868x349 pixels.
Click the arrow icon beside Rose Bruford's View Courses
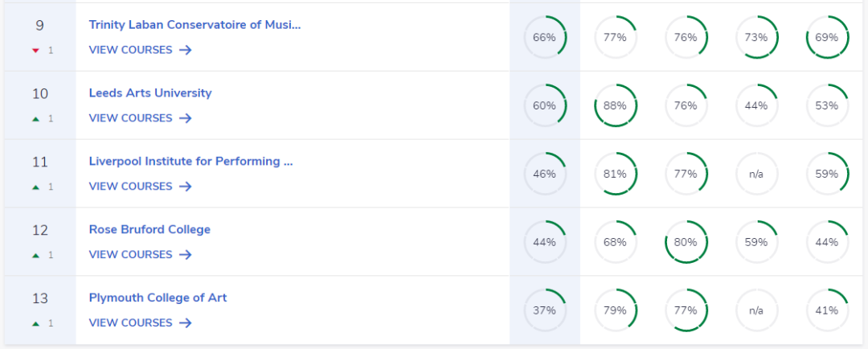[x=186, y=255]
